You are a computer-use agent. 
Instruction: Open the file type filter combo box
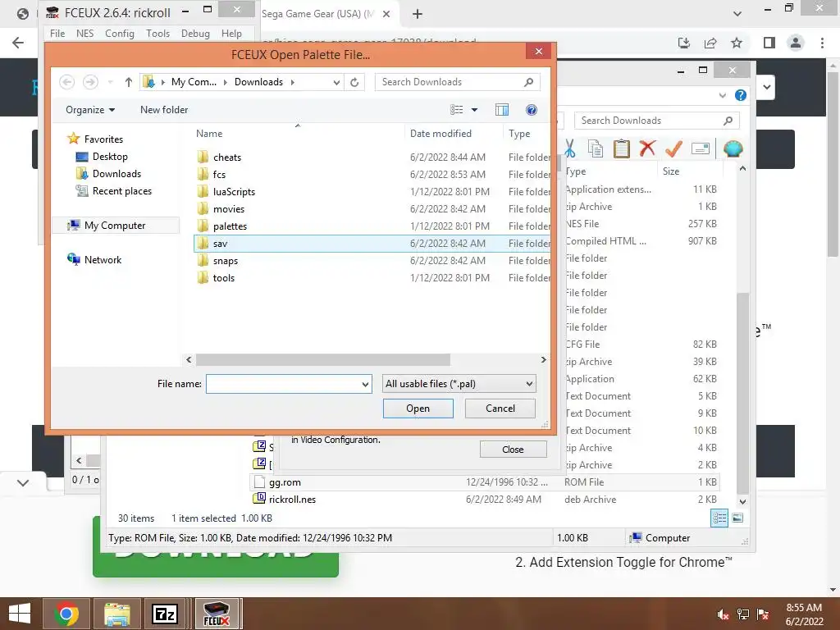click(x=459, y=384)
